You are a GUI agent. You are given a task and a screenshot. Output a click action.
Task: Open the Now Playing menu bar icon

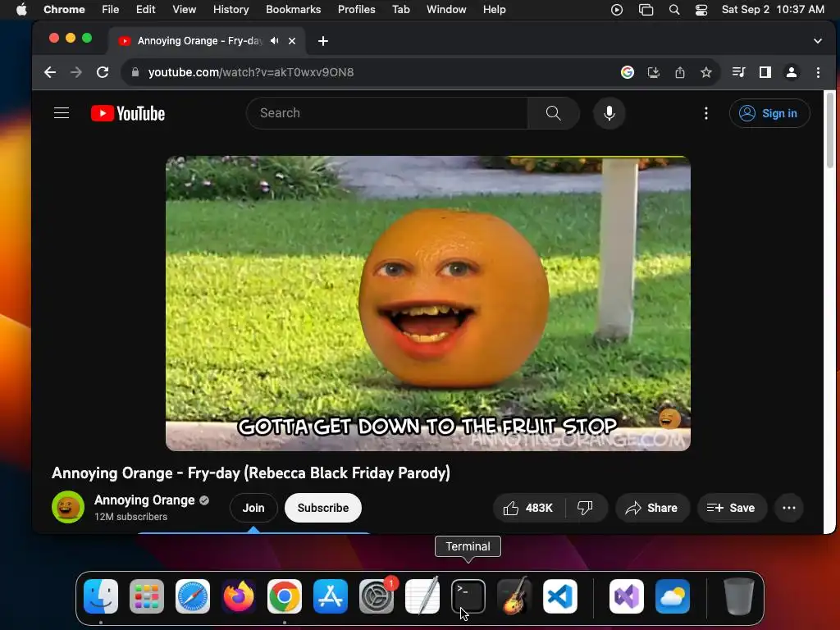click(x=617, y=10)
